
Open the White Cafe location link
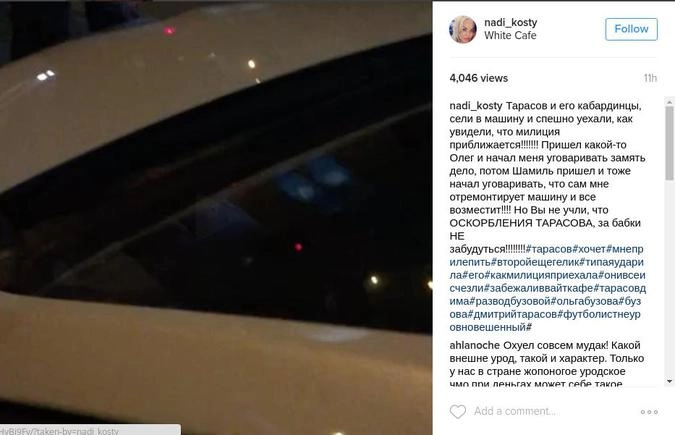510,35
